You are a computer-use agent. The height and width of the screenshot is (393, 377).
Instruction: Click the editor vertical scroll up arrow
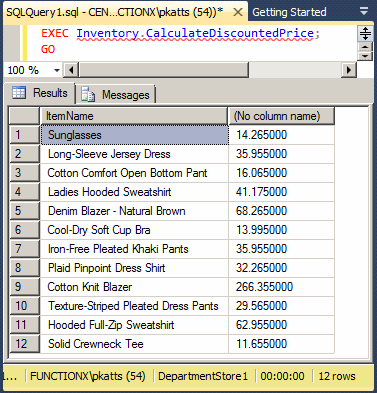(365, 47)
